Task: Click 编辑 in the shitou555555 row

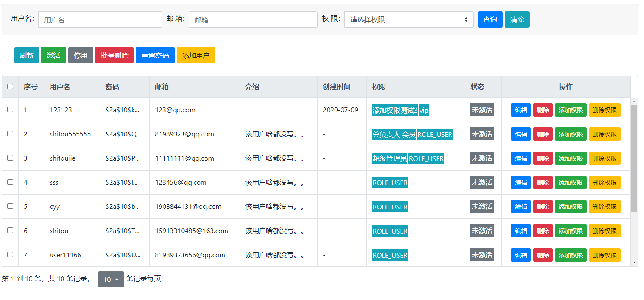Action: [x=521, y=134]
